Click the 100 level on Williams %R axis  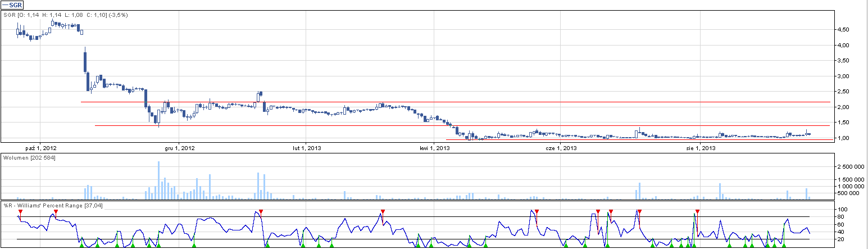842,210
